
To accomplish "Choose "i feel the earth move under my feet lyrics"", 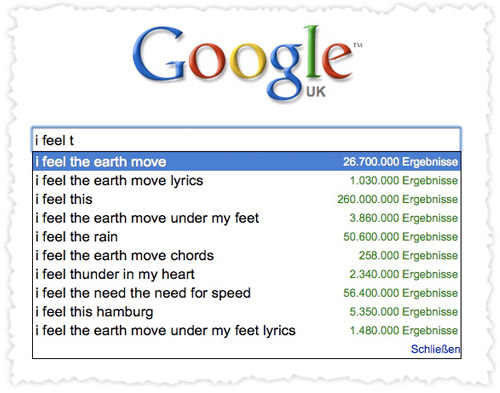I will pos(247,330).
